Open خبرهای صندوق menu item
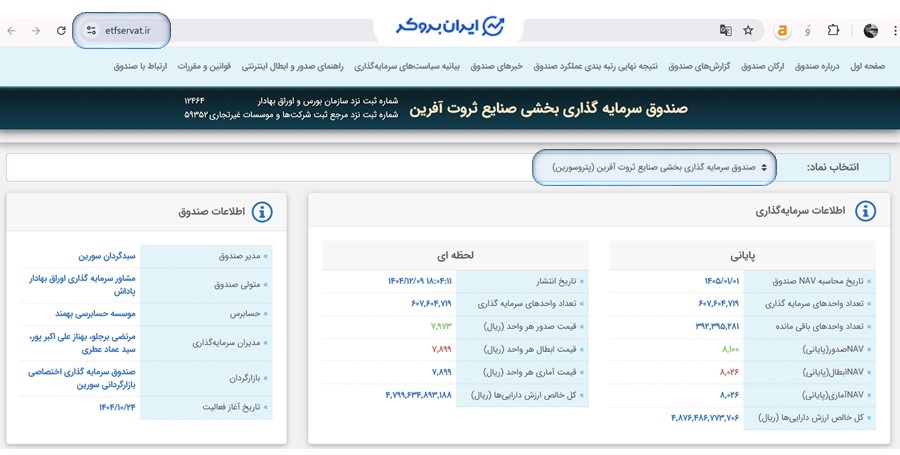This screenshot has width=900, height=455. 496,66
